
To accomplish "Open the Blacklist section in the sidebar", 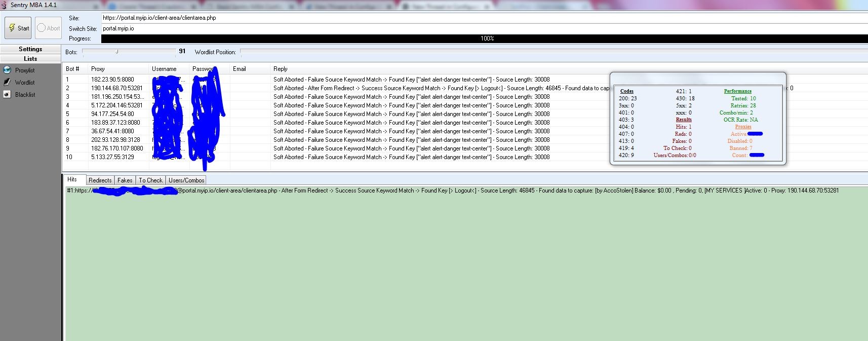I will coord(25,95).
